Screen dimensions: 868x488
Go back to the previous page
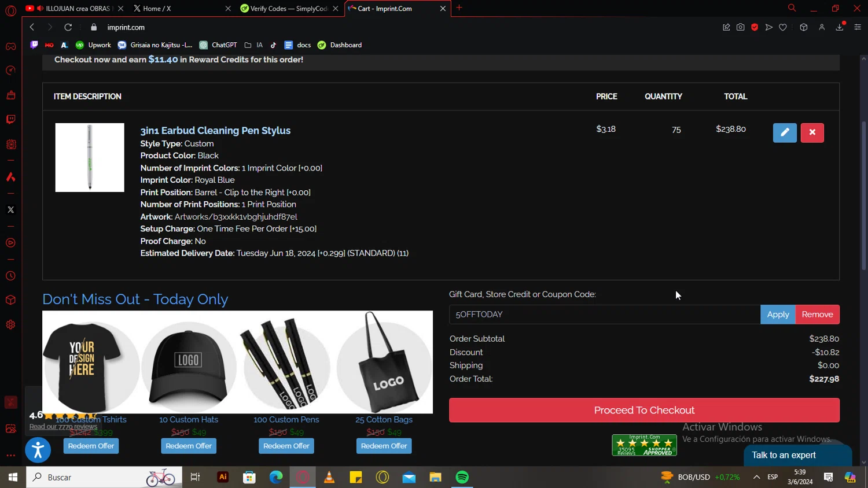(32, 27)
